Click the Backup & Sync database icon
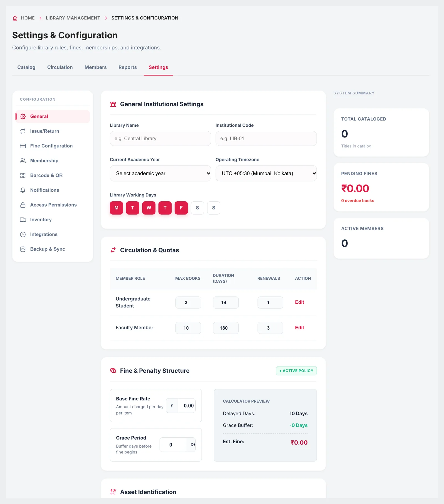Screen dimensions: 444x504 tap(23, 249)
